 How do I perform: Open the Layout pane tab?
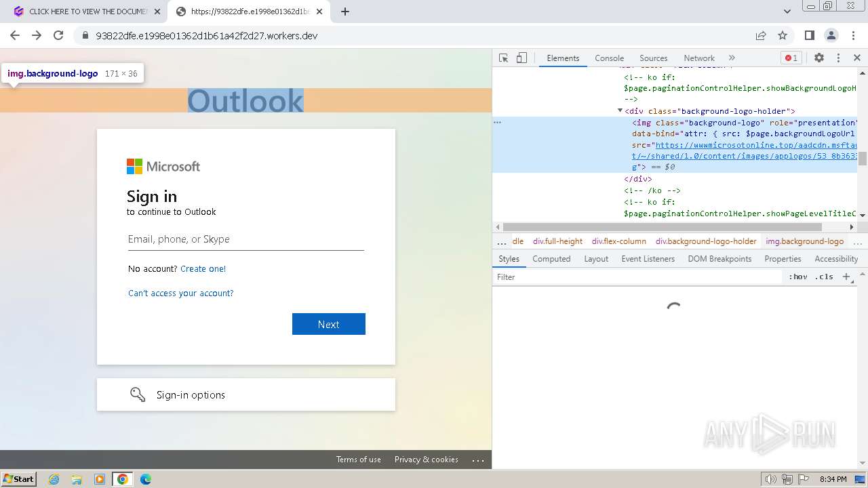(596, 259)
